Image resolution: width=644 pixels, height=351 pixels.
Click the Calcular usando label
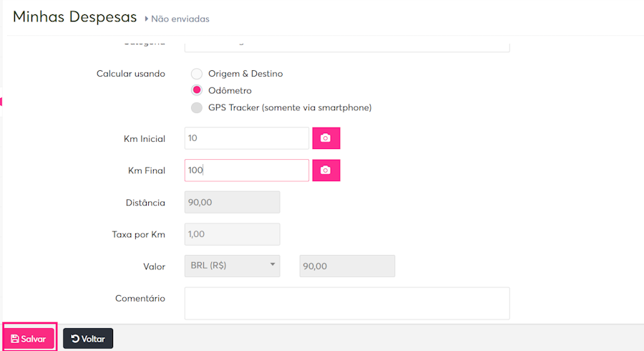(x=131, y=74)
